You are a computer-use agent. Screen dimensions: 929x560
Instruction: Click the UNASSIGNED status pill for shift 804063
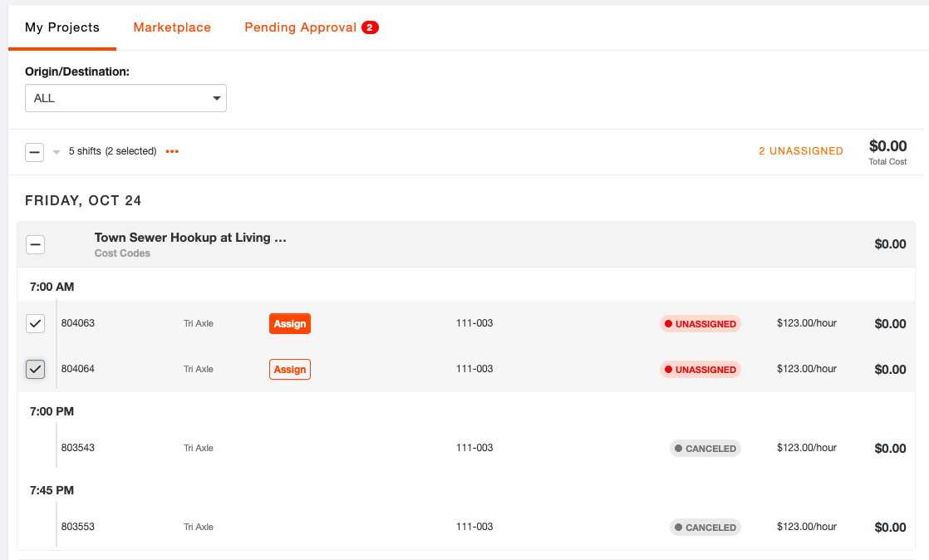[x=700, y=323]
